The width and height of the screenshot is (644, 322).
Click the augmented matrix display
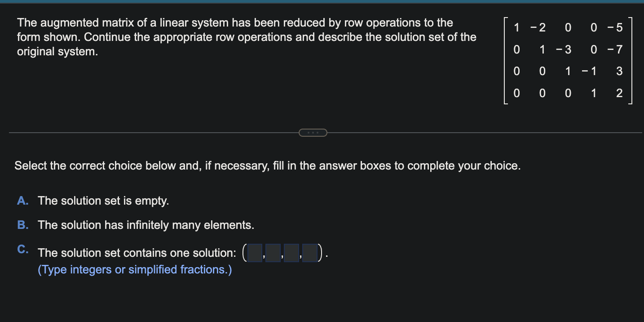(x=568, y=60)
